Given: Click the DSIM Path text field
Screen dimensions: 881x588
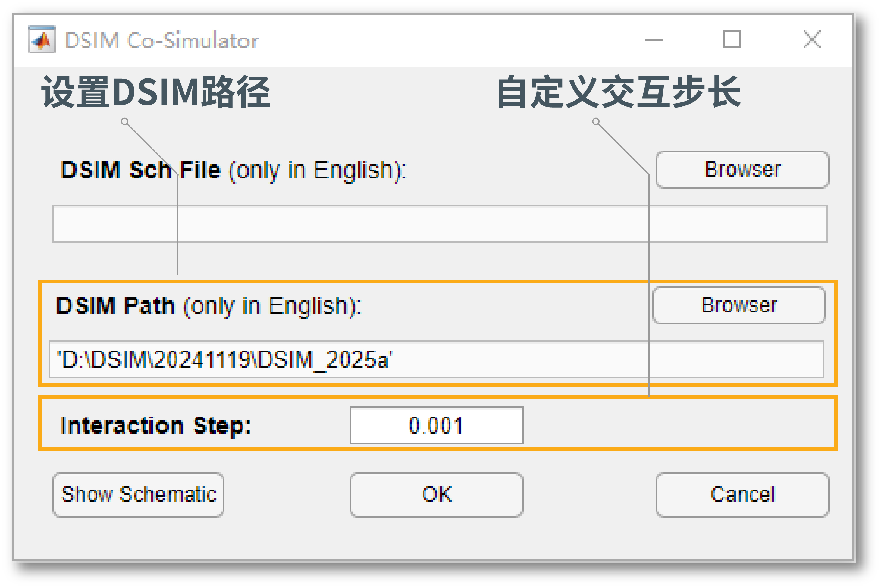Looking at the screenshot, I should tap(436, 360).
